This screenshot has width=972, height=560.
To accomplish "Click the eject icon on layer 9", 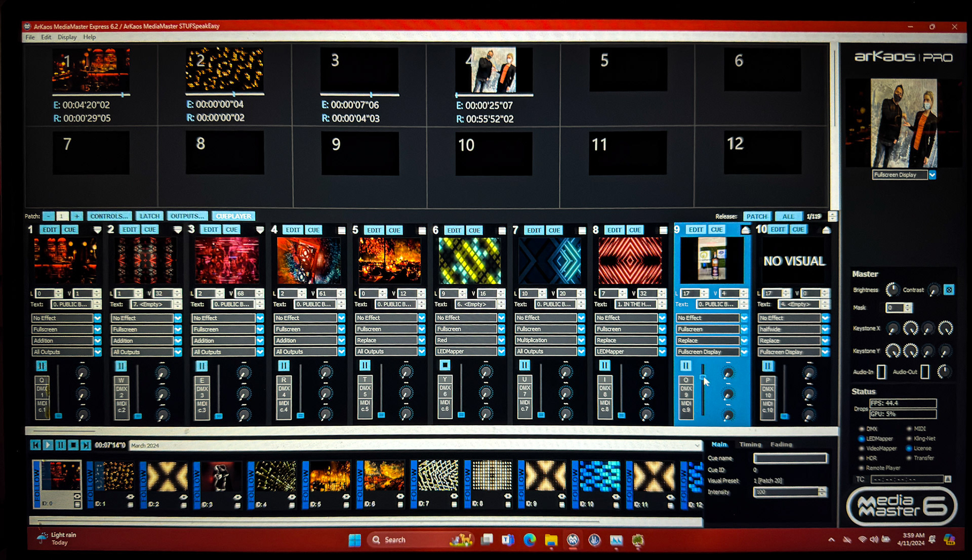I will pos(745,230).
